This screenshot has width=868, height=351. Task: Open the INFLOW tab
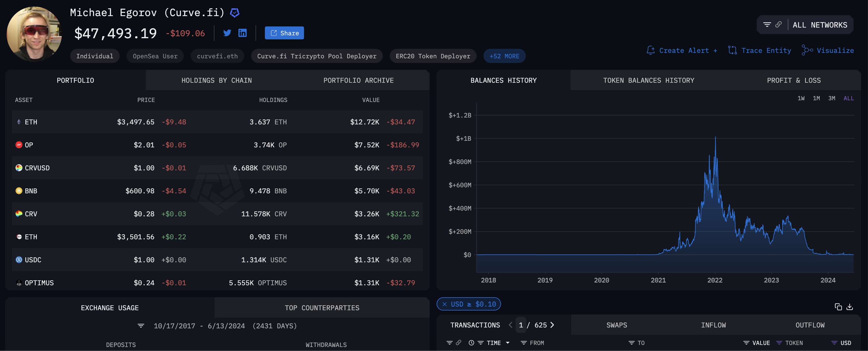point(713,325)
